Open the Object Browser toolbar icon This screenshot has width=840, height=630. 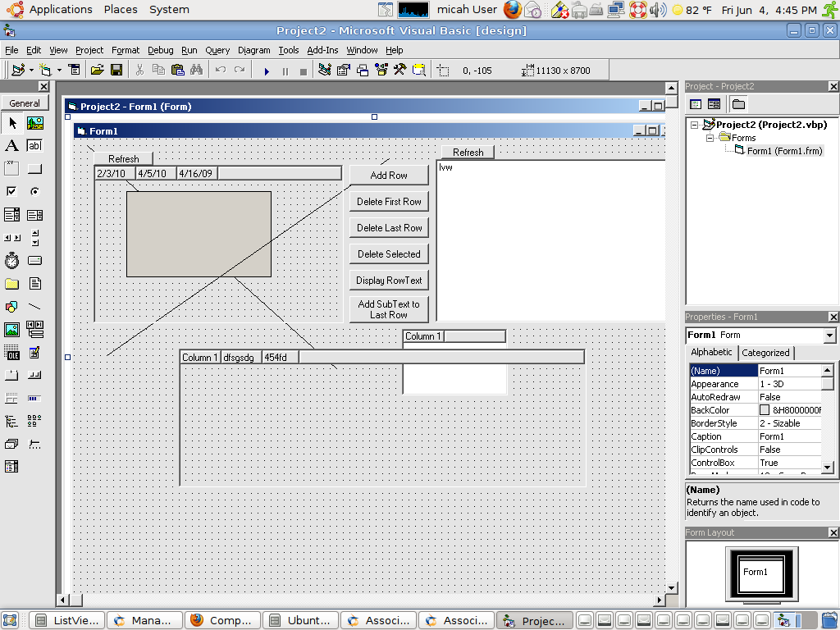coord(381,70)
